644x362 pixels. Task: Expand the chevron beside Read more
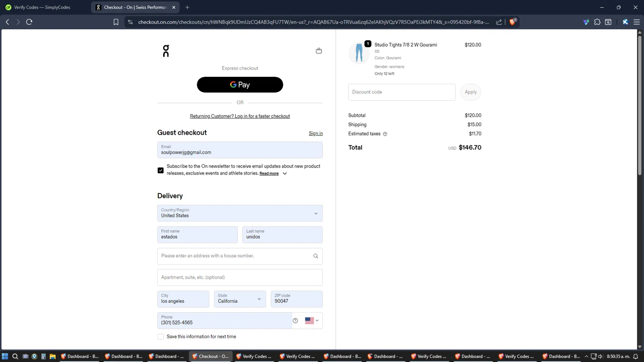(x=285, y=174)
